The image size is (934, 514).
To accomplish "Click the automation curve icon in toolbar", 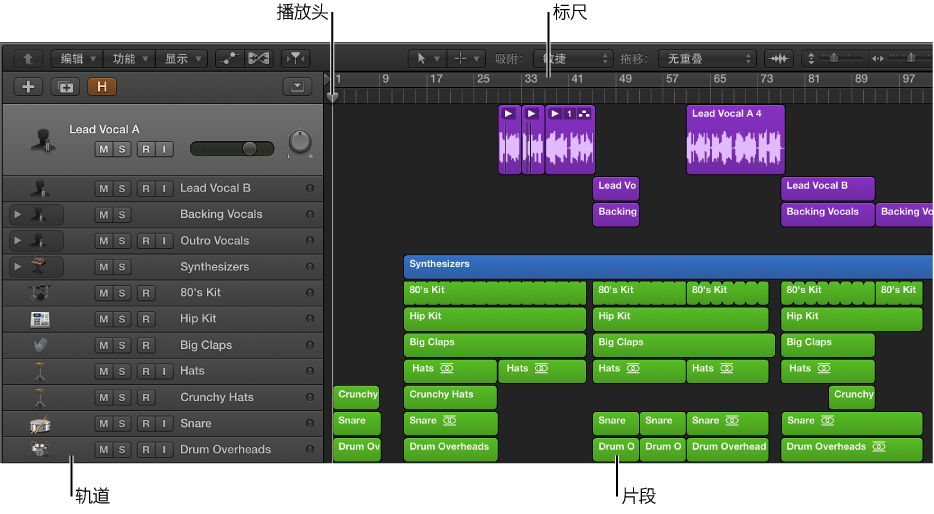I will [x=228, y=59].
